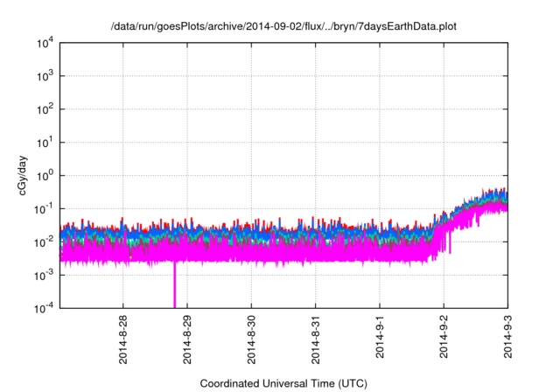Click the 10^2 y-axis tick label
This screenshot has width=560, height=392.
[x=45, y=109]
